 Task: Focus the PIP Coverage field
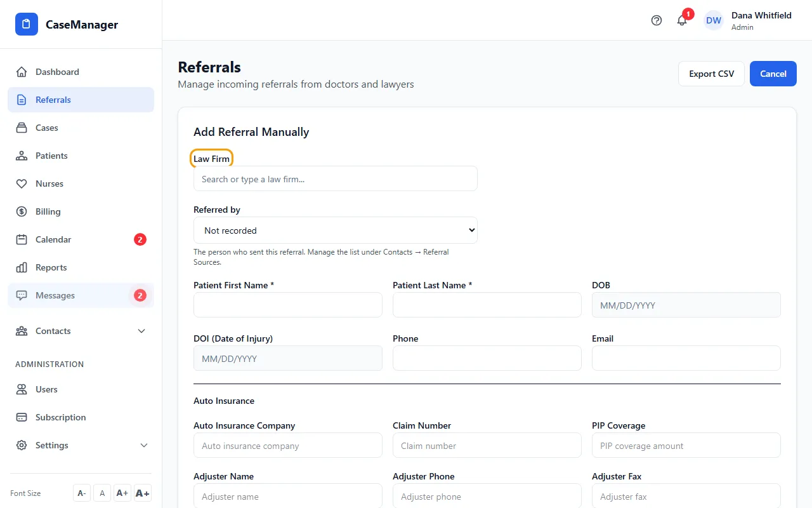686,445
